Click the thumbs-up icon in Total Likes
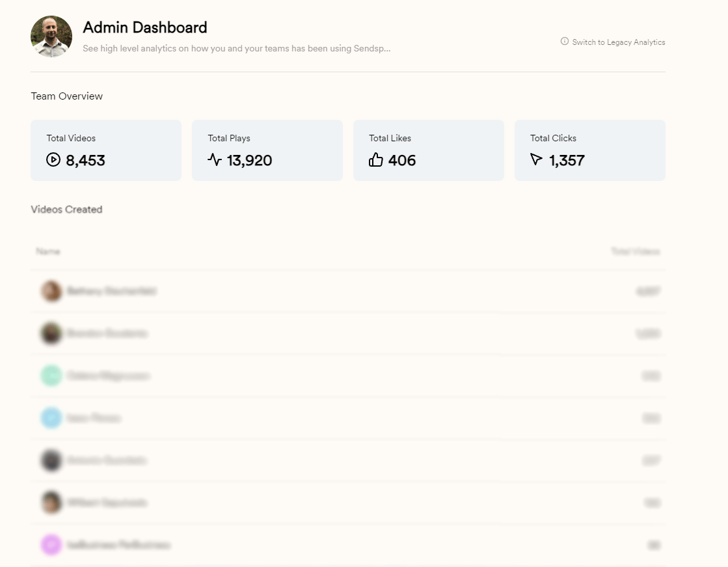Screen dimensions: 728x567 click(375, 160)
